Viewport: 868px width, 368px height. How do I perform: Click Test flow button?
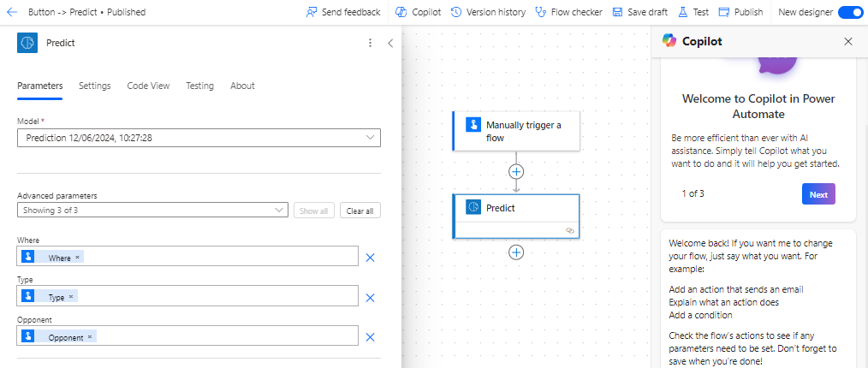point(693,12)
